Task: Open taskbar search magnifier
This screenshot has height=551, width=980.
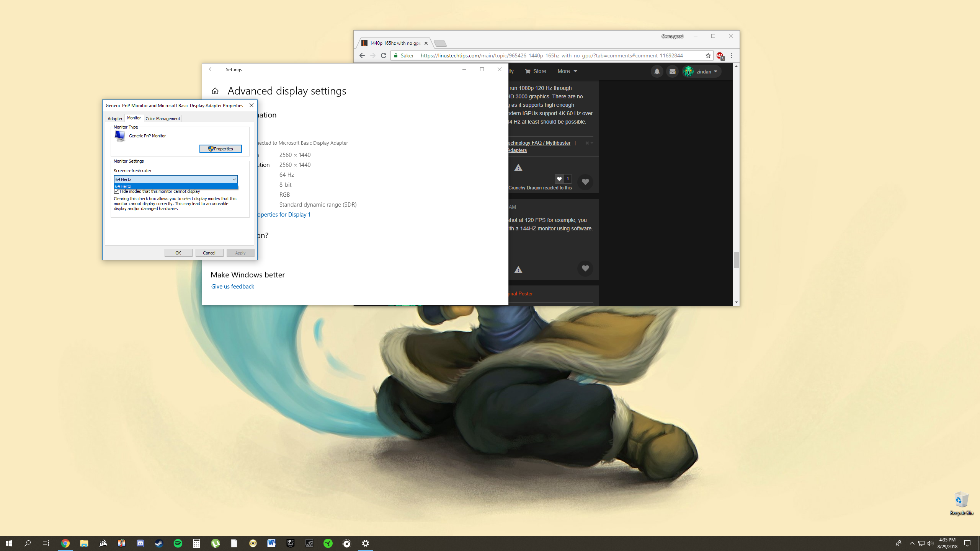Action: (28, 543)
